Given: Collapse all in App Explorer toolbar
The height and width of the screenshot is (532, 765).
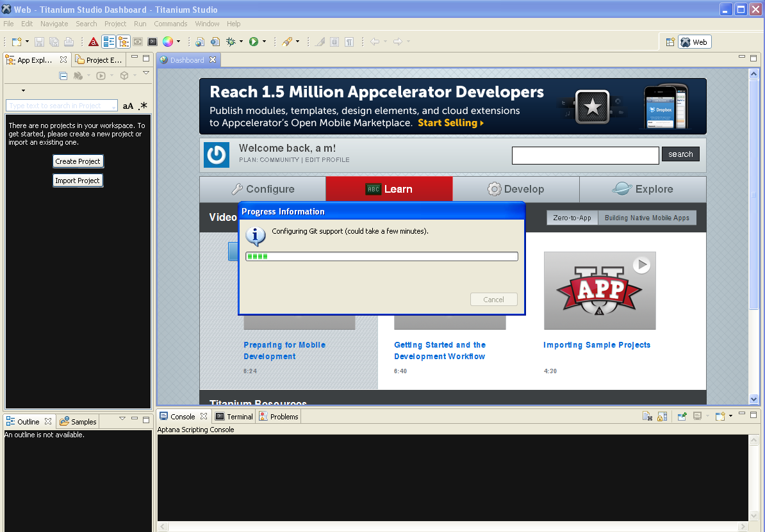Looking at the screenshot, I should pos(63,76).
